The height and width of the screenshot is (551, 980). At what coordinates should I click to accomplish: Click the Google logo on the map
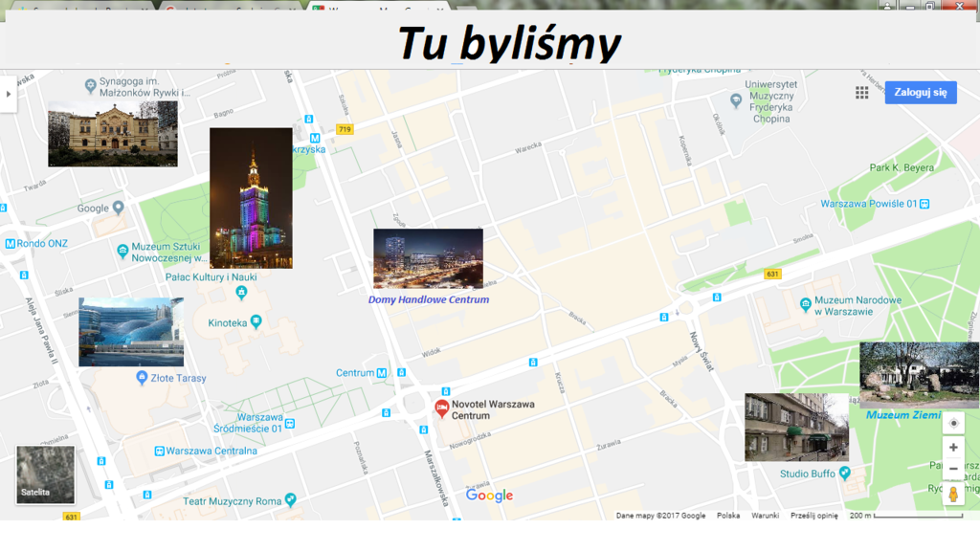[x=489, y=496]
